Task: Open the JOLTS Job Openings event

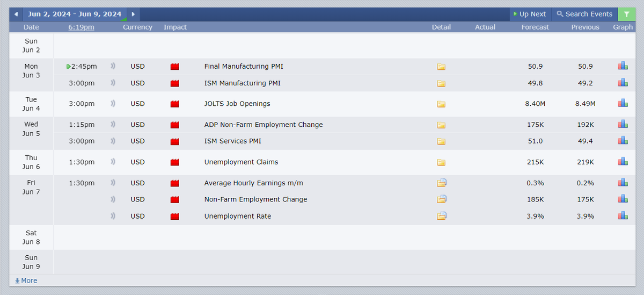Action: click(x=237, y=104)
